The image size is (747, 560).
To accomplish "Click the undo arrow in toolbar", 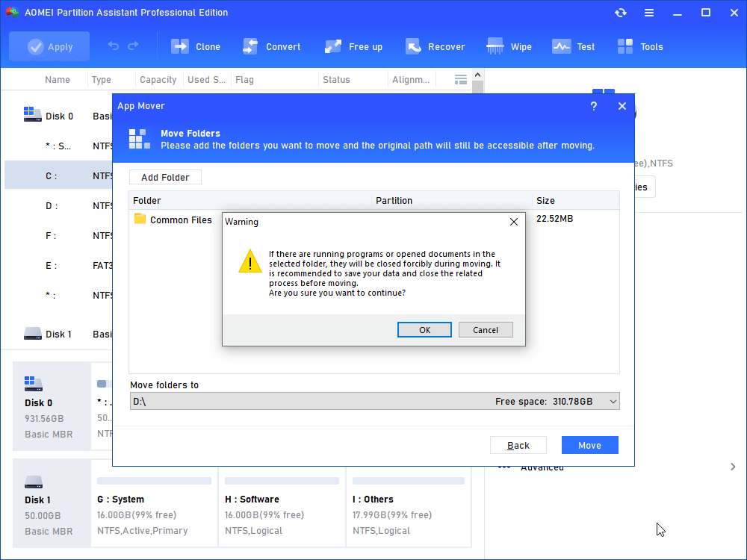I will (x=114, y=46).
